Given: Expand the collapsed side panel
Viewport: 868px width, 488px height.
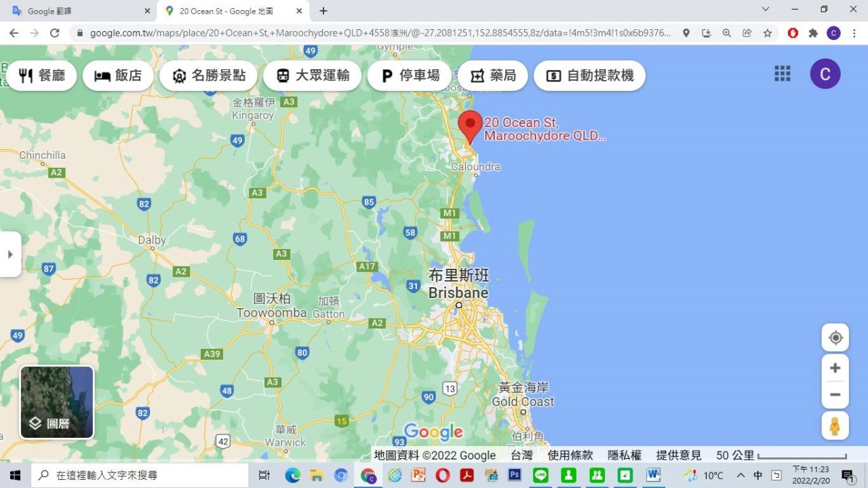Looking at the screenshot, I should click(x=10, y=255).
